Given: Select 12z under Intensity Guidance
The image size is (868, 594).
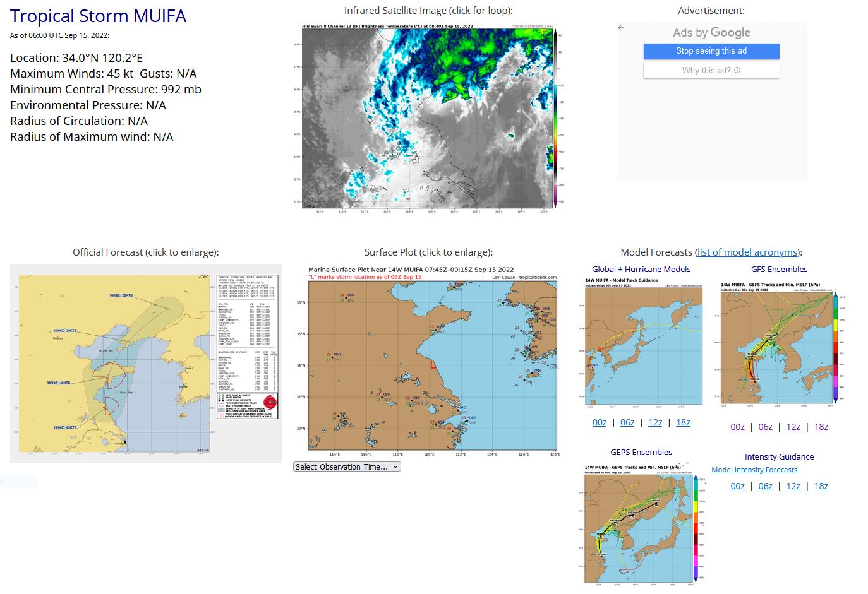Looking at the screenshot, I should 793,487.
